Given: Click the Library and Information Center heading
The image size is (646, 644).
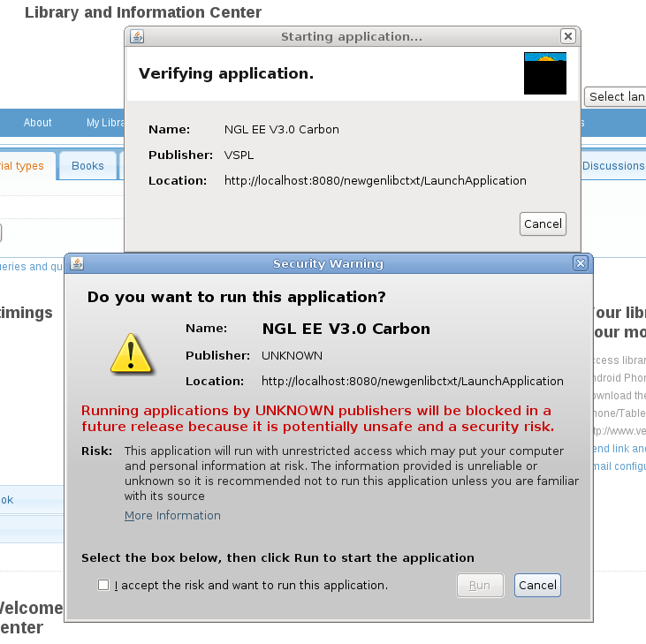Looking at the screenshot, I should click(x=143, y=12).
